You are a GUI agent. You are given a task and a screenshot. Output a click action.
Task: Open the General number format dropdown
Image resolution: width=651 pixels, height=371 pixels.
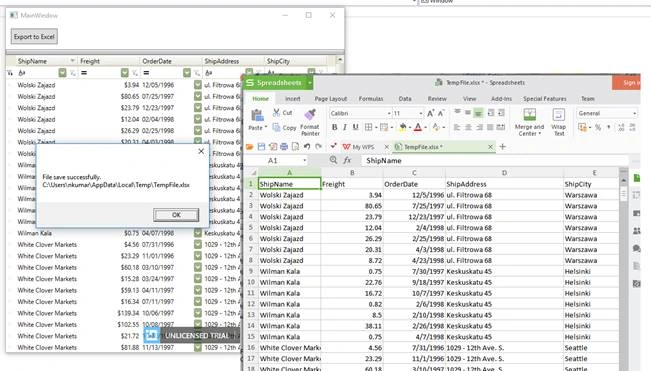[x=634, y=113]
